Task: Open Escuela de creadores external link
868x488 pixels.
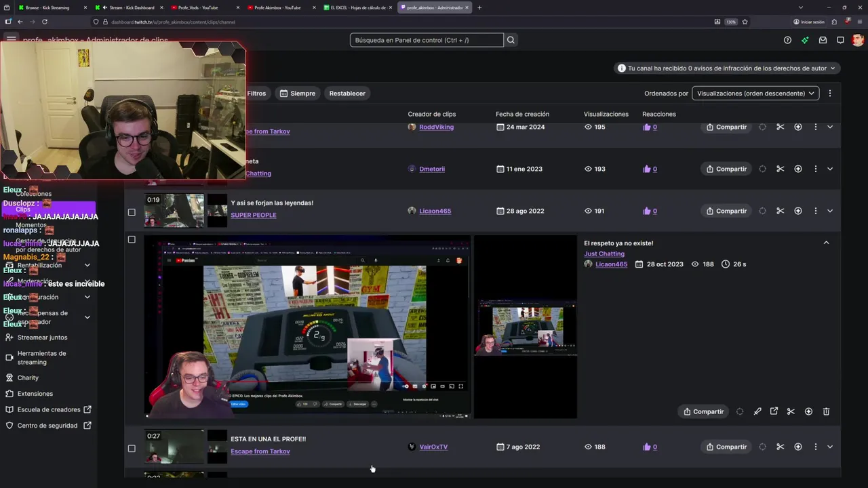Action: tap(48, 409)
